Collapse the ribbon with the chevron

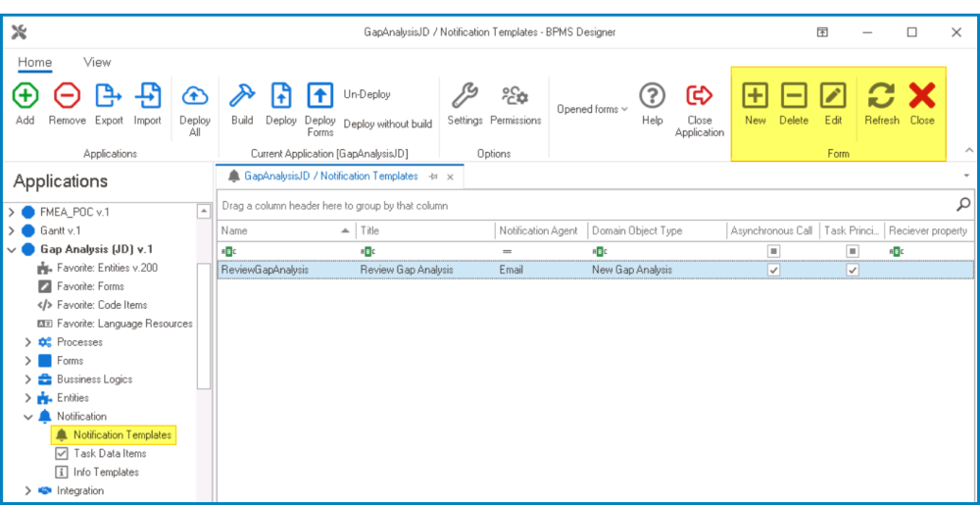pos(969,150)
